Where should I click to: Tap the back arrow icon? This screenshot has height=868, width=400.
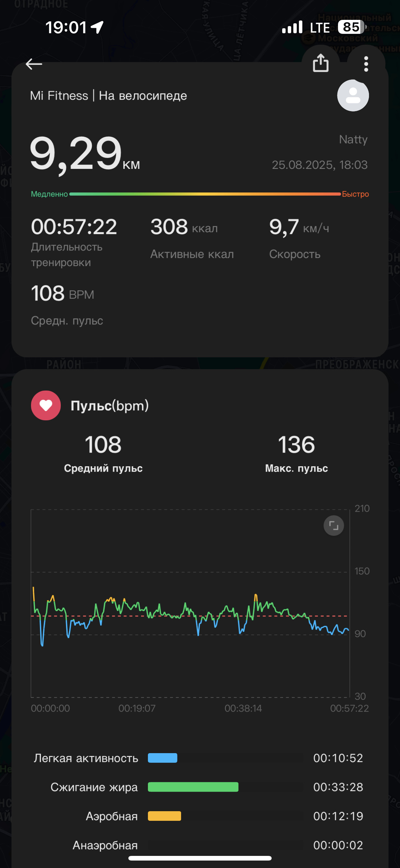click(x=34, y=64)
